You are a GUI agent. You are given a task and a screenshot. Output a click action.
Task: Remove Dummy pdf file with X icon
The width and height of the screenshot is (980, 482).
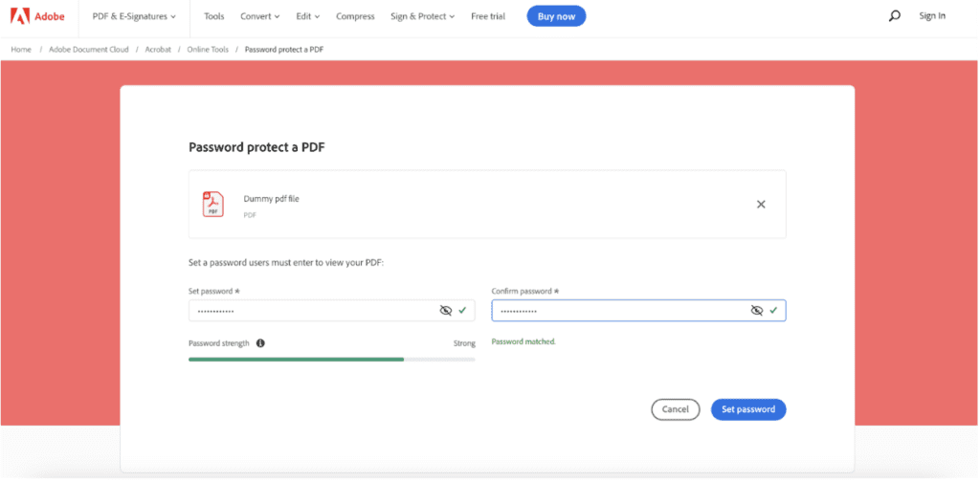pyautogui.click(x=761, y=204)
